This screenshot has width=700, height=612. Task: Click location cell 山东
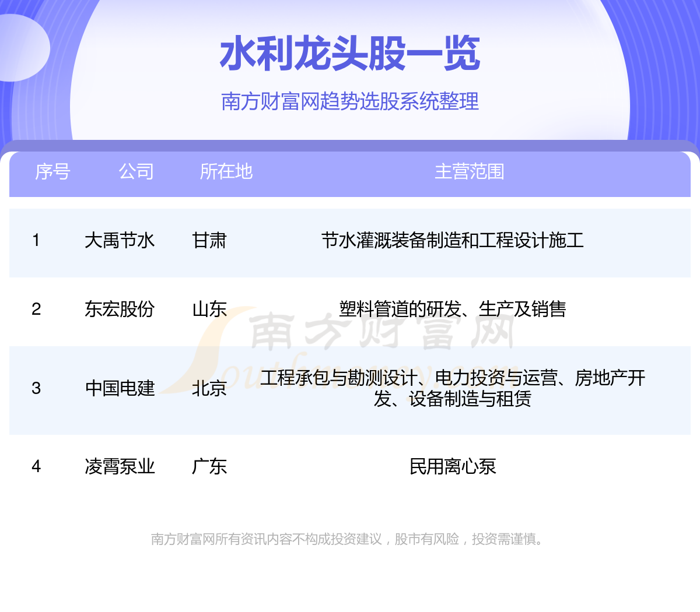pyautogui.click(x=209, y=309)
